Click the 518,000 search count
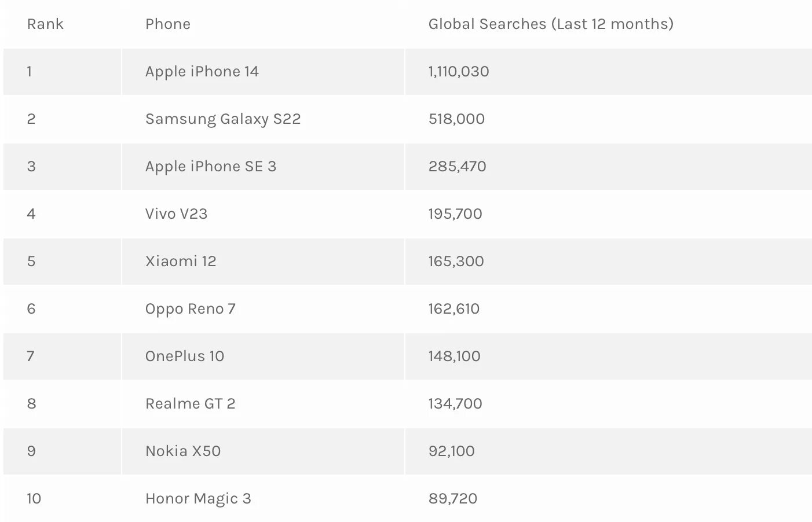This screenshot has height=522, width=812. 456,119
